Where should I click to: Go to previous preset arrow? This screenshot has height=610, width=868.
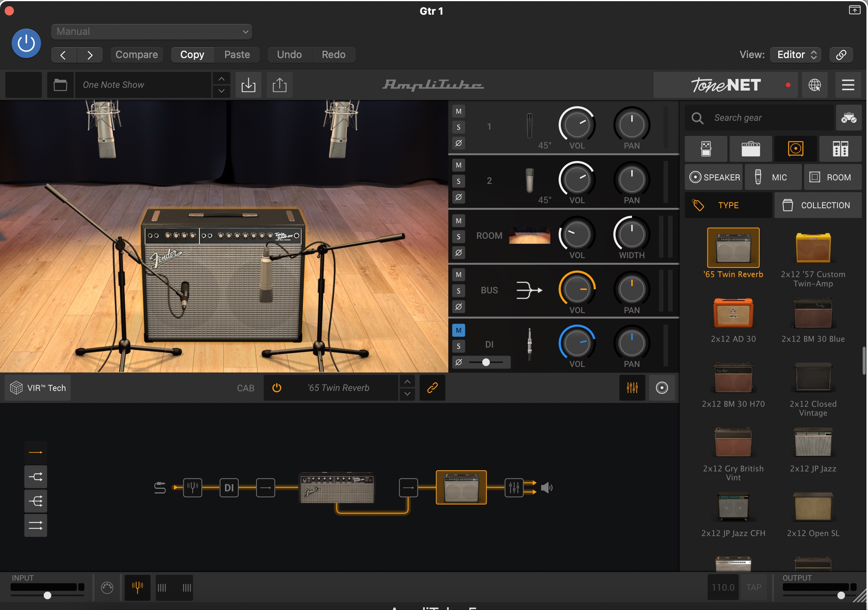pyautogui.click(x=63, y=55)
